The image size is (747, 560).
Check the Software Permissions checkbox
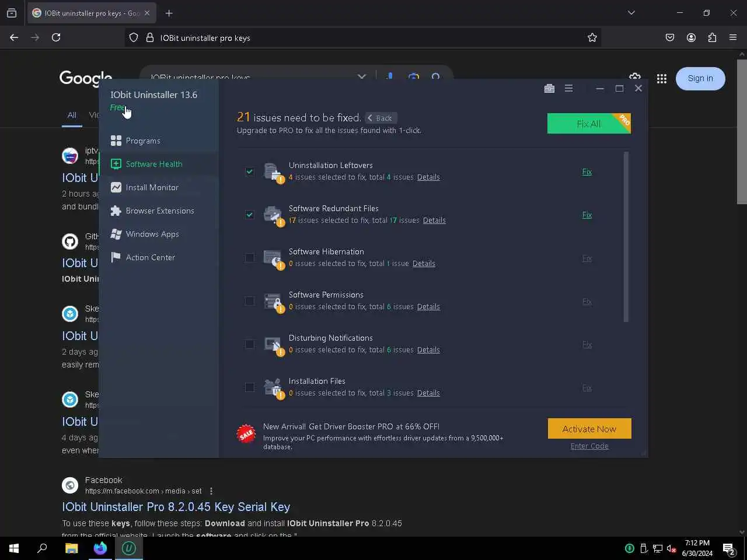[250, 301]
